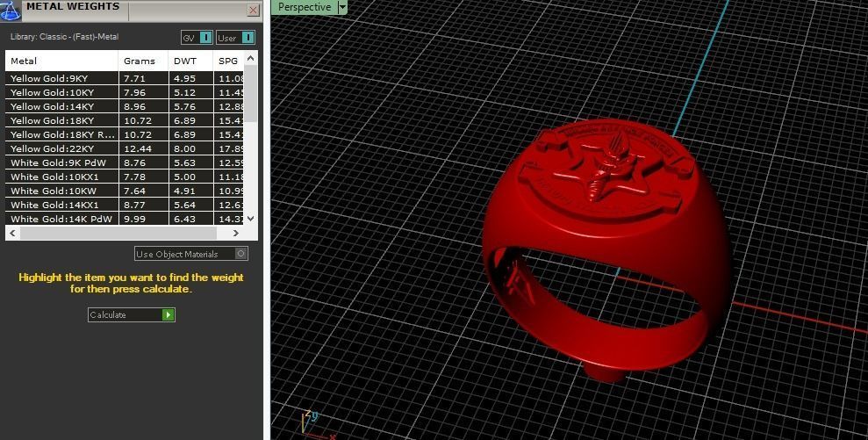Screen dimensions: 868x440
Task: Select the Yellow Gold:10KY row
Action: click(x=125, y=92)
